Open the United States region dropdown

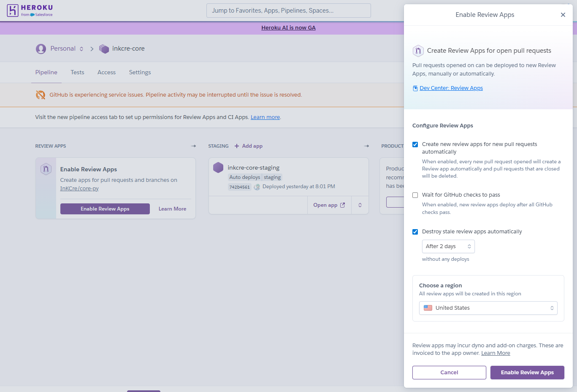[x=488, y=308]
